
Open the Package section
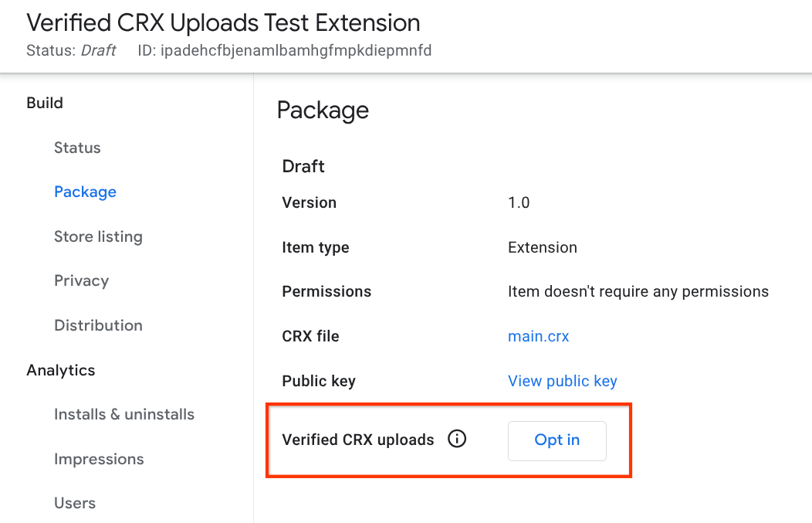[85, 192]
